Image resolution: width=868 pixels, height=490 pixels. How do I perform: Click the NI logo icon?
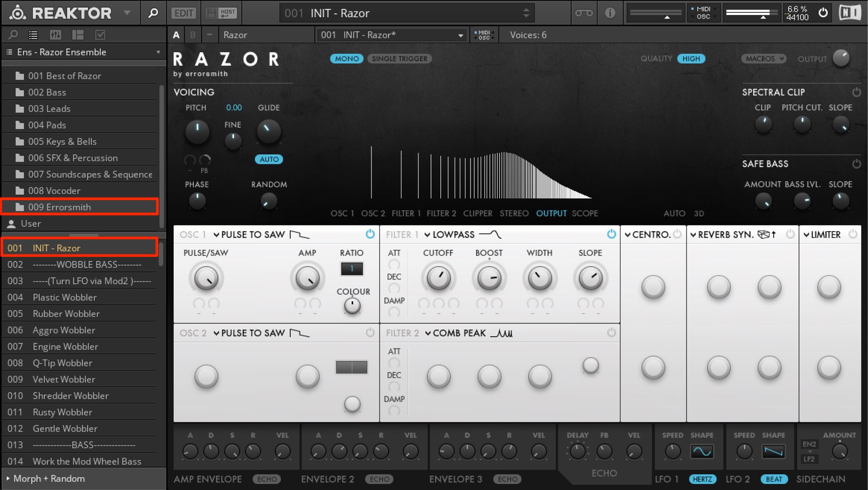850,12
